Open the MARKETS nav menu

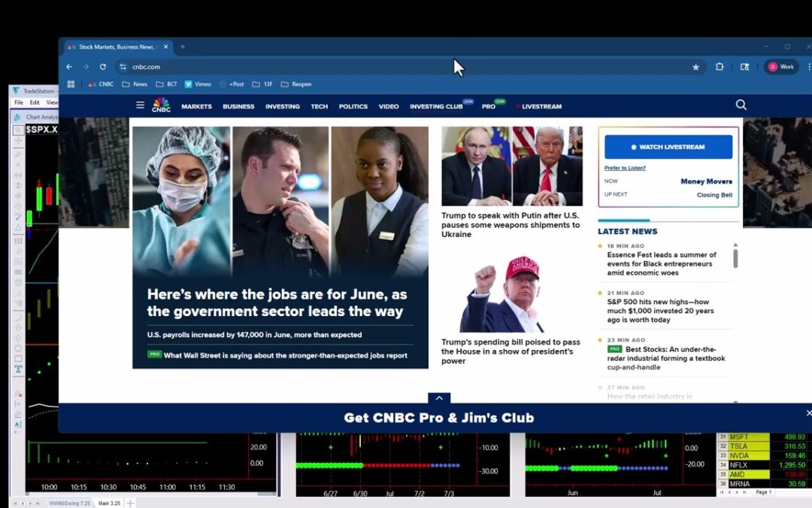[x=196, y=106]
